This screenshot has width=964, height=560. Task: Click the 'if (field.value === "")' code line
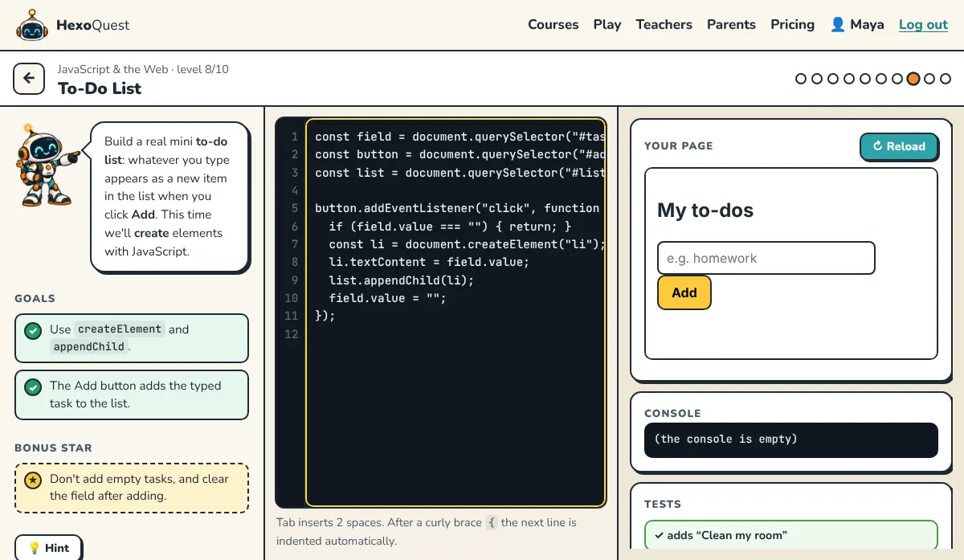450,226
